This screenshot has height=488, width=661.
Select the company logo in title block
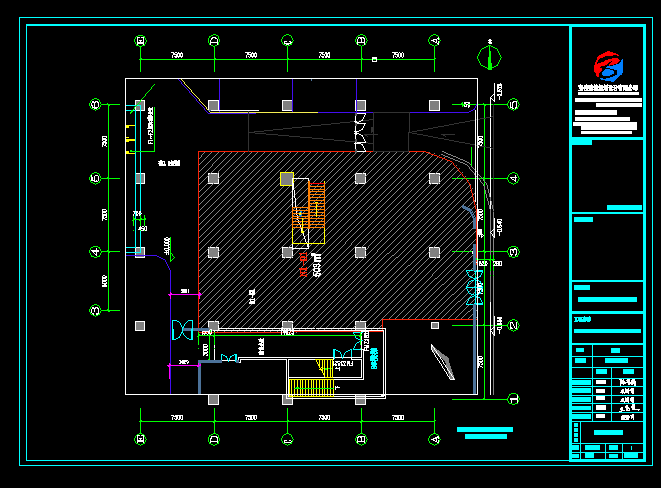tap(607, 67)
